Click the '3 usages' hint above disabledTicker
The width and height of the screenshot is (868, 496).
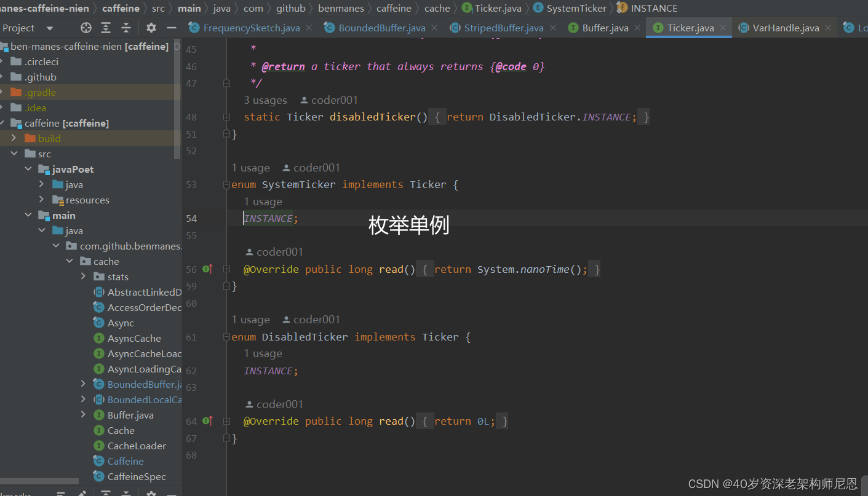[265, 100]
